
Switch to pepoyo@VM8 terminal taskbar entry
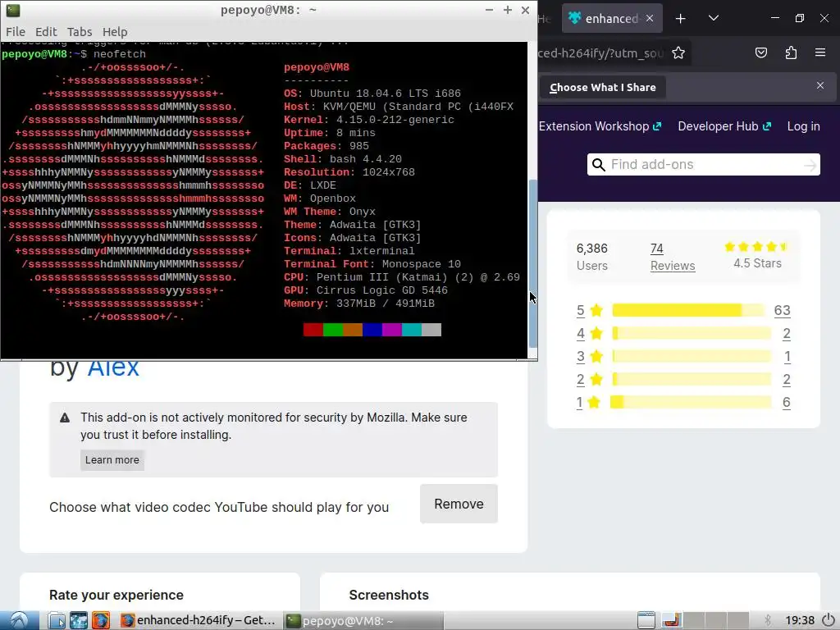tap(362, 620)
